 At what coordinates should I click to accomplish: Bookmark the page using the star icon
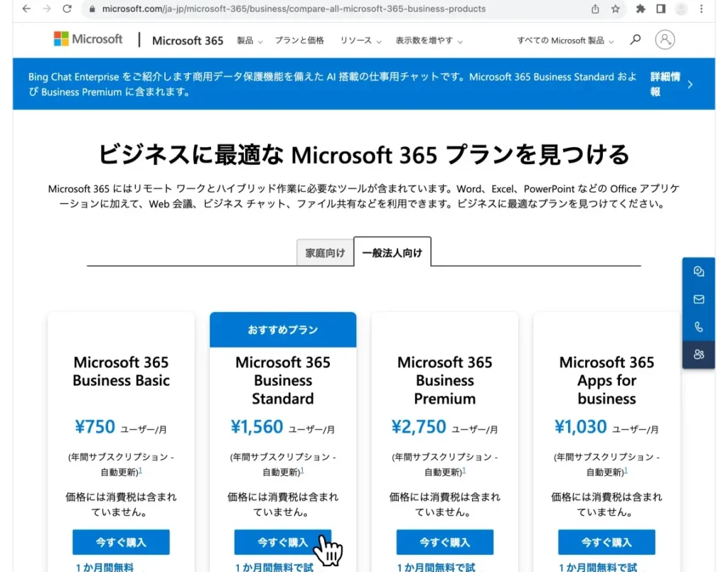614,10
